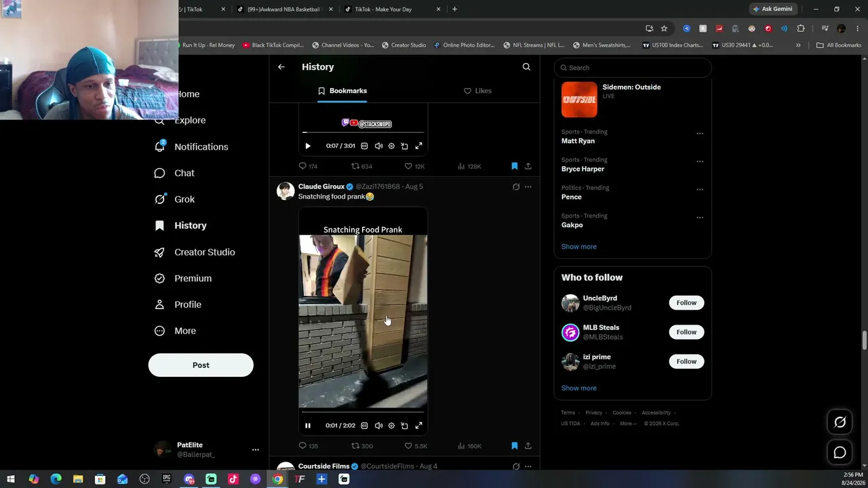
Task: View analytics for the 160K views post
Action: (x=469, y=446)
